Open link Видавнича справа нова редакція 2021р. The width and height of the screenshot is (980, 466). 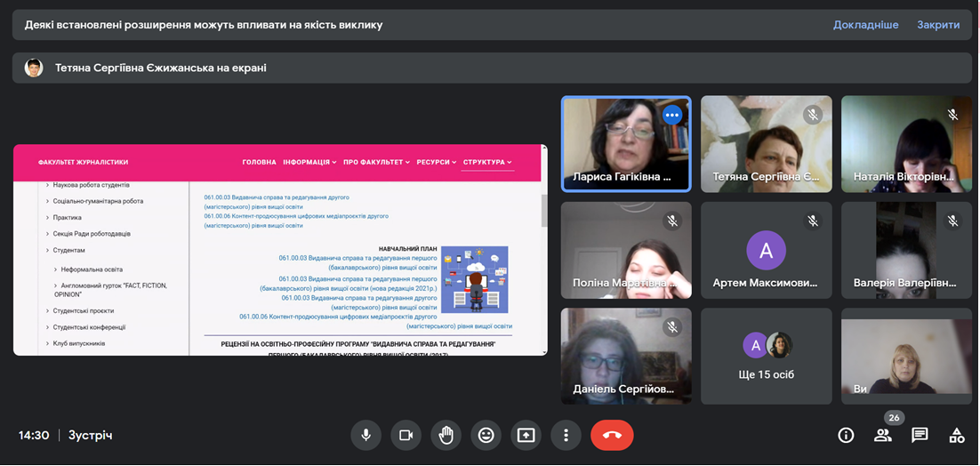point(348,284)
